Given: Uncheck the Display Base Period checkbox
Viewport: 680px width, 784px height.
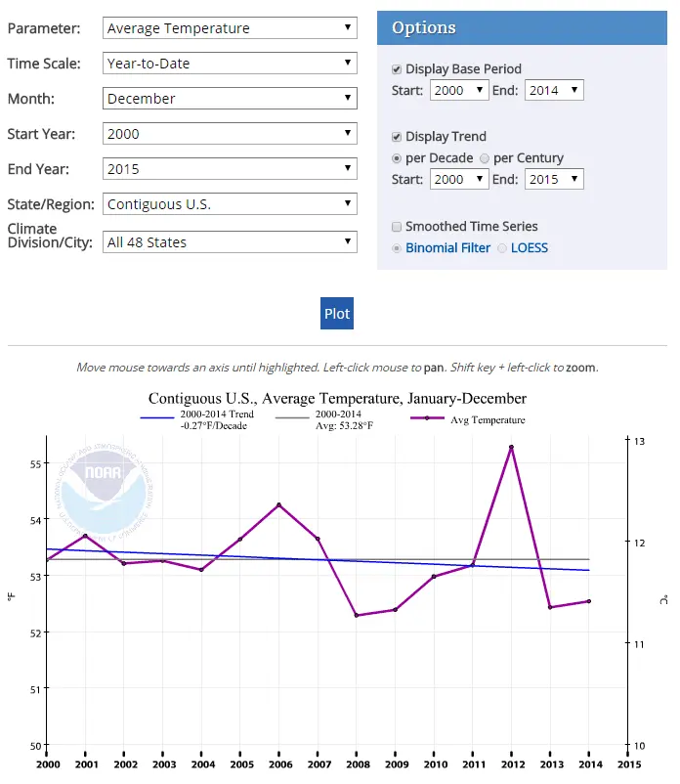Looking at the screenshot, I should 397,69.
